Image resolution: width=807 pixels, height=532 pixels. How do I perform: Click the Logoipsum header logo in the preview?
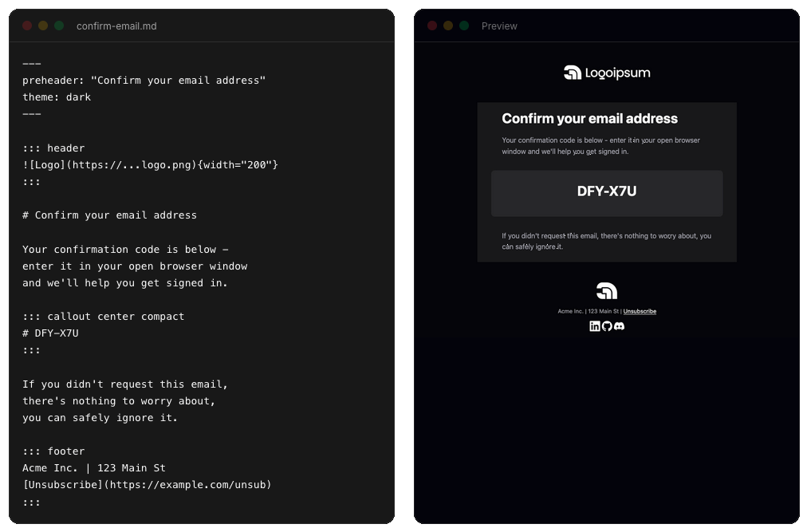(x=607, y=73)
